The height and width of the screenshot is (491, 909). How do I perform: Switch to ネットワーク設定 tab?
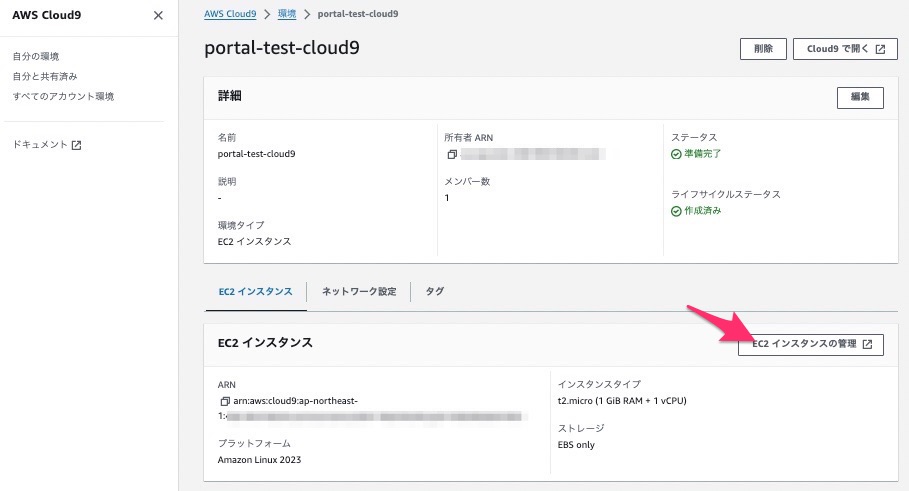pos(359,292)
